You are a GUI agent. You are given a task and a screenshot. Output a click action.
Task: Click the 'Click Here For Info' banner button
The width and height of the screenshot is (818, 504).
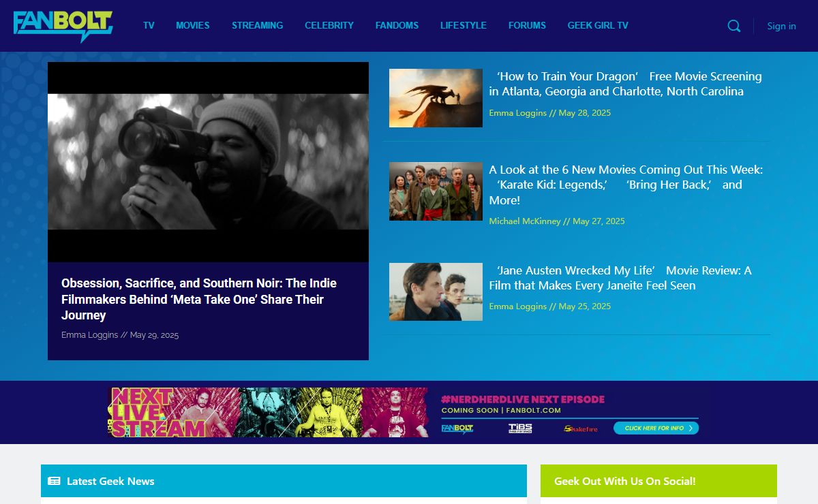(x=656, y=428)
